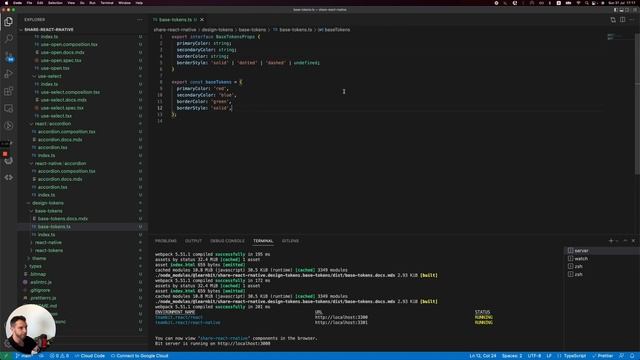The height and width of the screenshot is (360, 640).
Task: Open use-open.composition.tsx file
Action: [82, 44]
